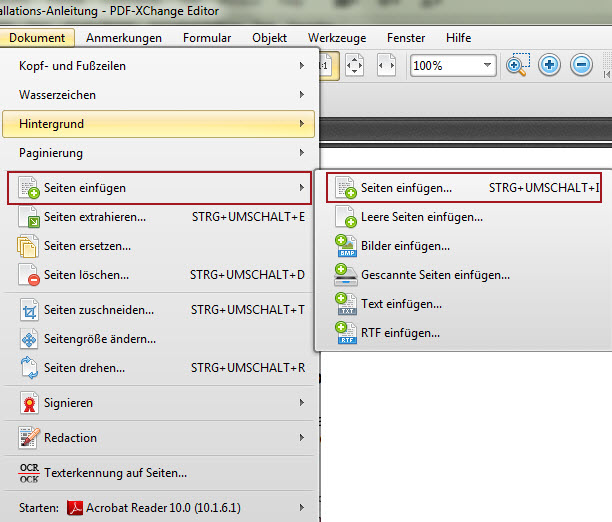Click the Seitengröße ändern icon
The width and height of the screenshot is (612, 522).
[29, 339]
